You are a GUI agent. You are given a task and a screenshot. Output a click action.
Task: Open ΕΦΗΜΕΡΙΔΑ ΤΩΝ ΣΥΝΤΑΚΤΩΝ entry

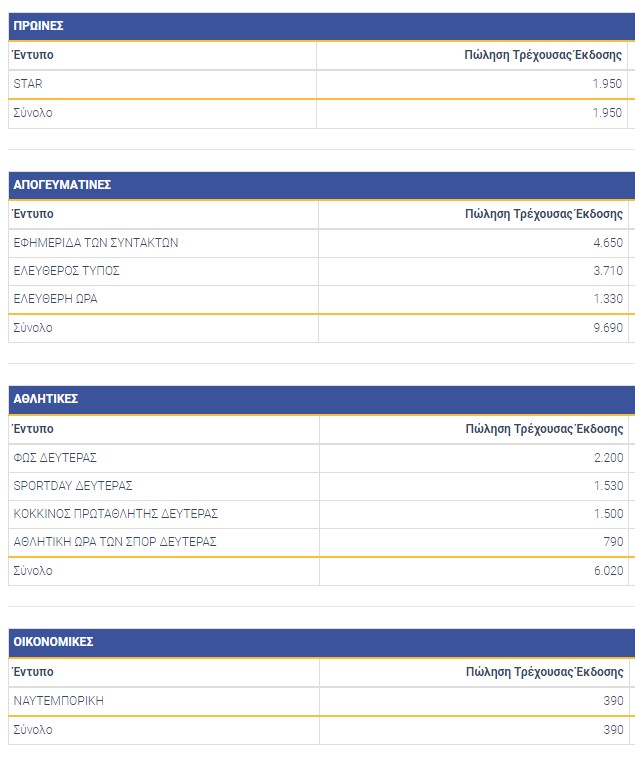tap(96, 243)
